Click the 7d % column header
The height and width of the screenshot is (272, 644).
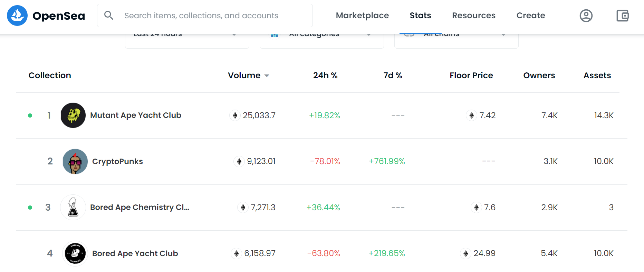coord(393,75)
